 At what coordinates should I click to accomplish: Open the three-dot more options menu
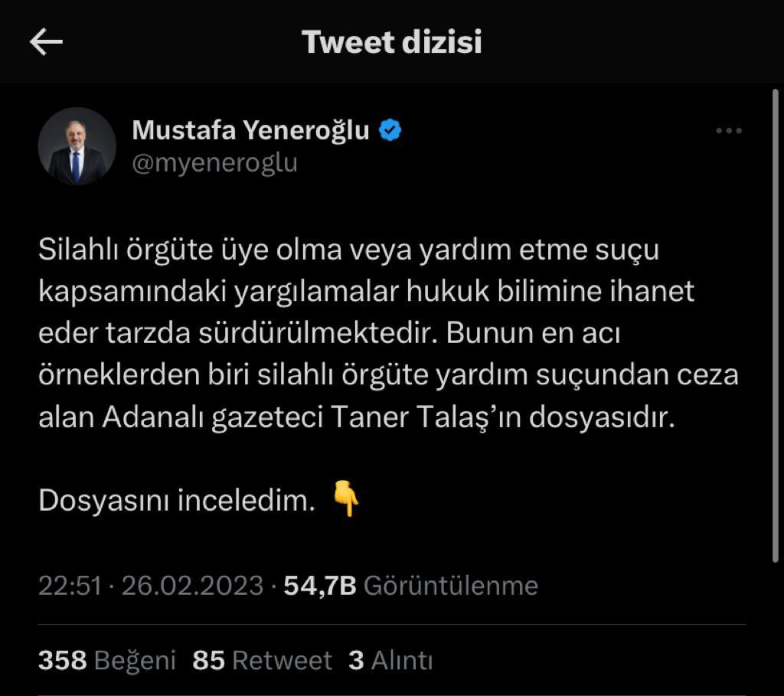coord(728,132)
